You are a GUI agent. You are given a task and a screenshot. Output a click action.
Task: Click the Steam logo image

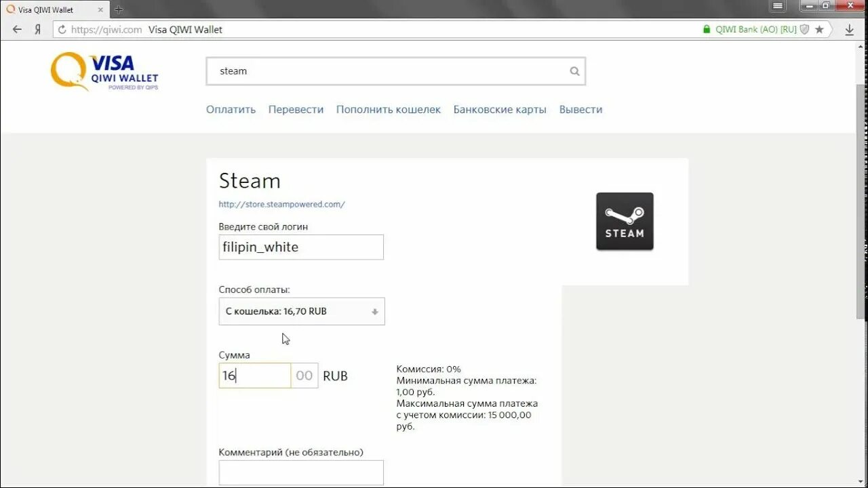[625, 222]
